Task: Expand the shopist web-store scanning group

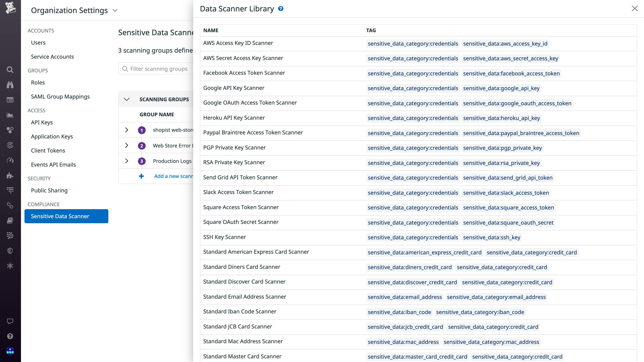Action: coord(126,130)
